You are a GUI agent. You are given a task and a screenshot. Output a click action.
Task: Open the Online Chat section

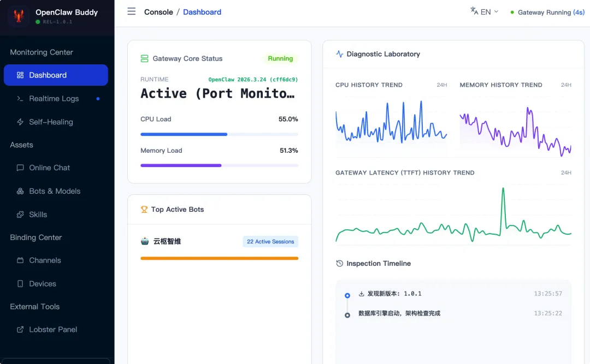click(56, 168)
